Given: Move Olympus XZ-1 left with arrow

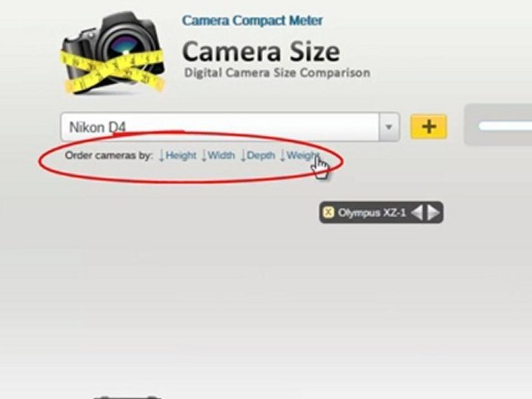Looking at the screenshot, I should [x=417, y=213].
